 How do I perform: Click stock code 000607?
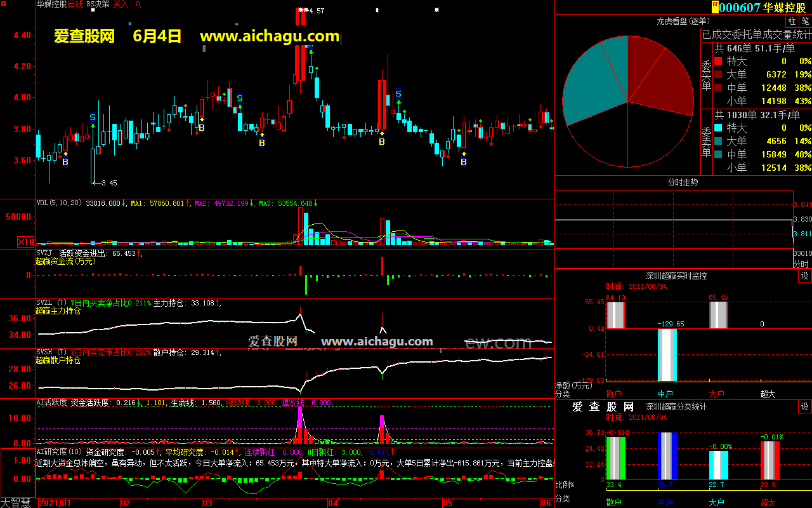[740, 7]
